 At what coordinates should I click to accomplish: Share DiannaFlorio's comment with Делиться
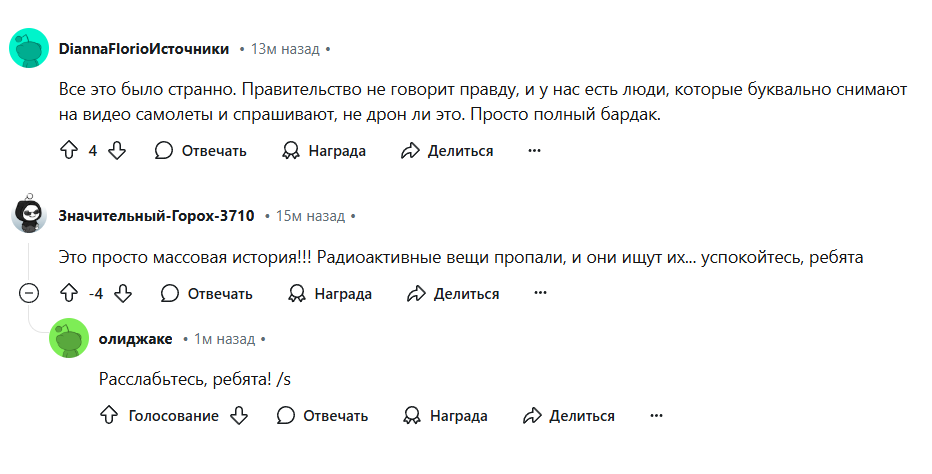(x=447, y=151)
